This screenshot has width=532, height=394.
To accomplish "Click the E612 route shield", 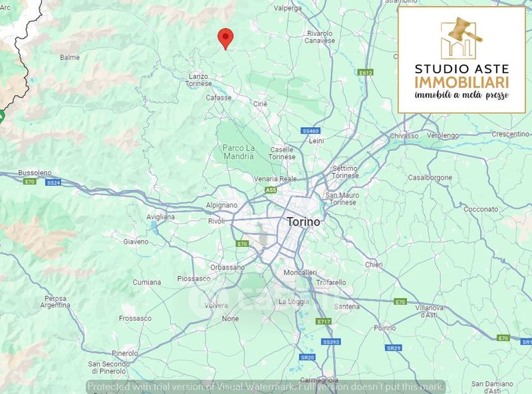I will (x=365, y=73).
